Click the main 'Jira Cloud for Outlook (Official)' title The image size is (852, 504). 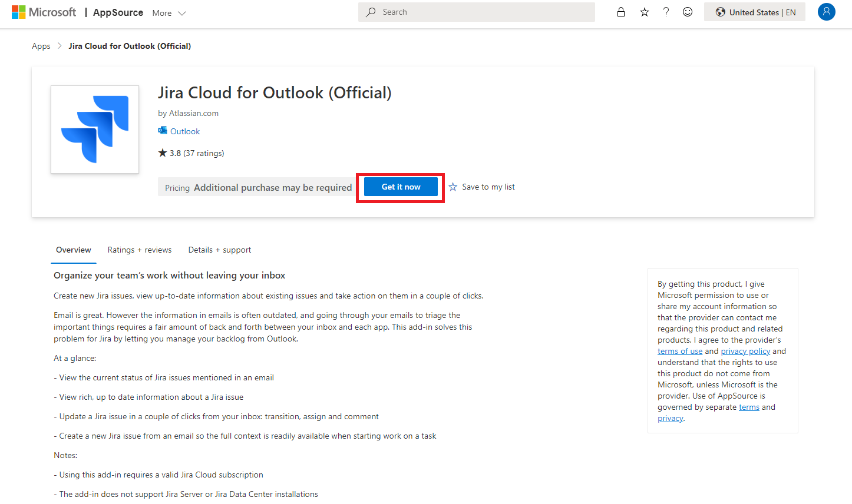(275, 93)
